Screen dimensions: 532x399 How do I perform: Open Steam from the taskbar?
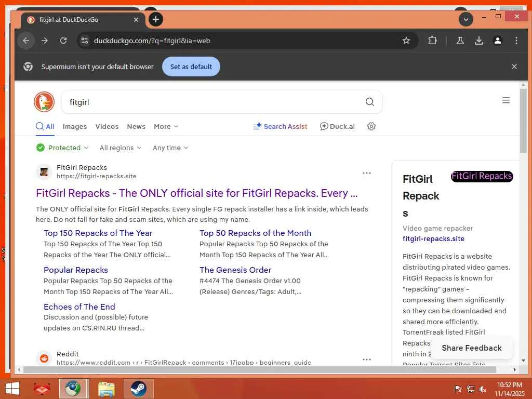[138, 389]
